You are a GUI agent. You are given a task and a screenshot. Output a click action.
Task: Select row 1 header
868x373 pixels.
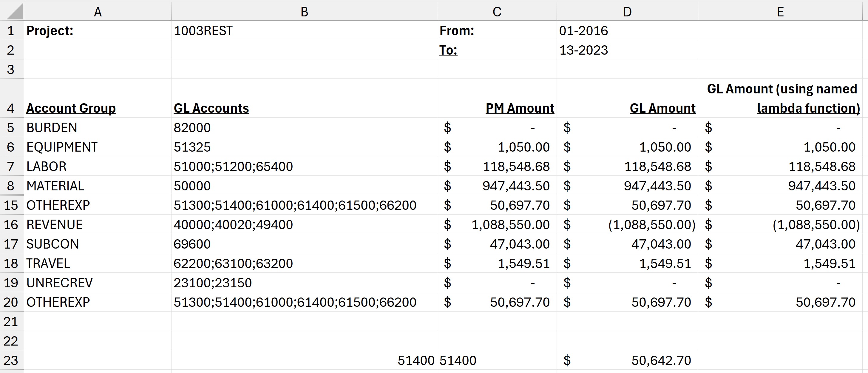[12, 30]
